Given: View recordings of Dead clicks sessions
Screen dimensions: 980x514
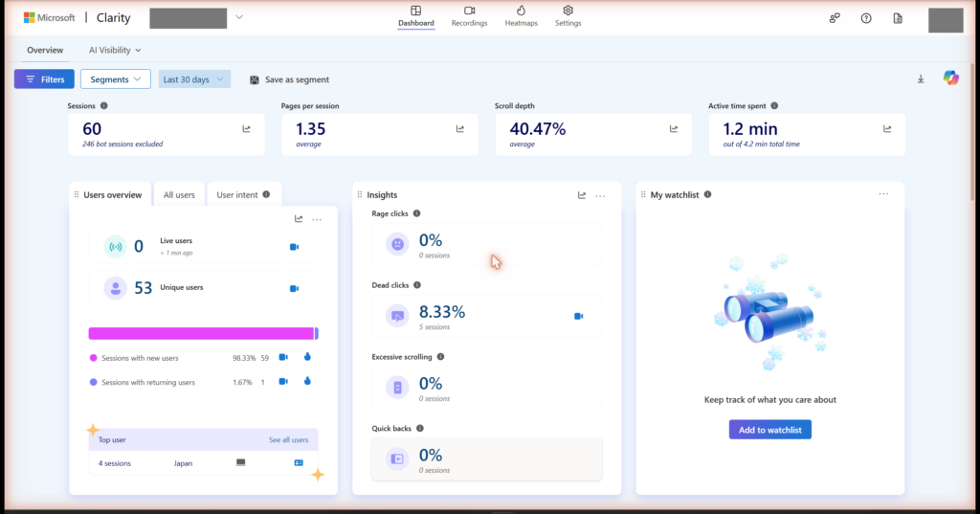Looking at the screenshot, I should (x=579, y=317).
